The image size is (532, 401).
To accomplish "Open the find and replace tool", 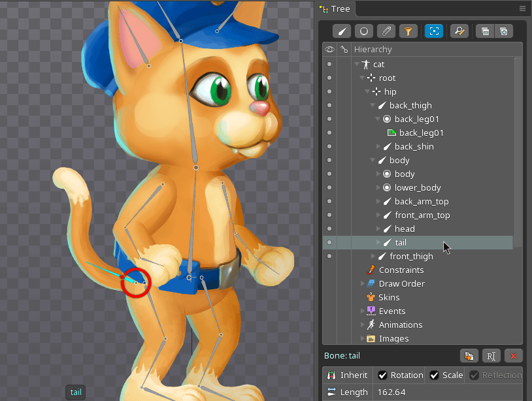I will [459, 31].
